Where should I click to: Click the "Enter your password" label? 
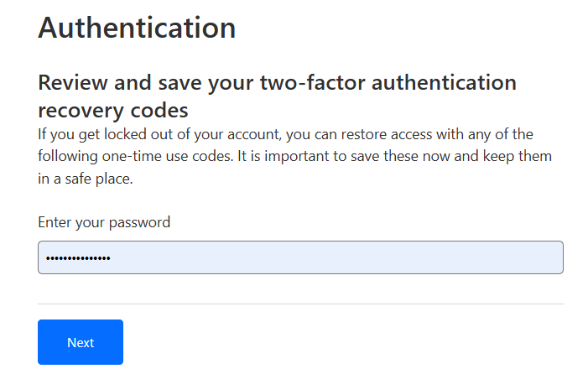(x=104, y=222)
